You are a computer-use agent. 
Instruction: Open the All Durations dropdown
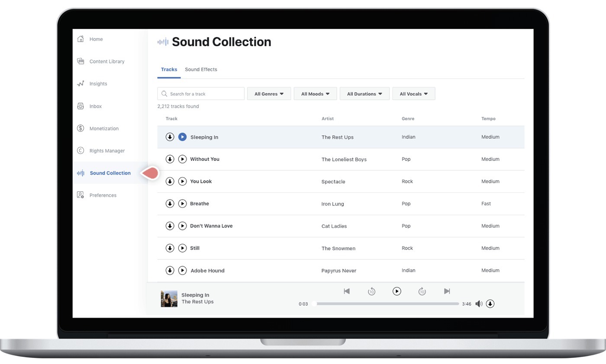(x=364, y=94)
